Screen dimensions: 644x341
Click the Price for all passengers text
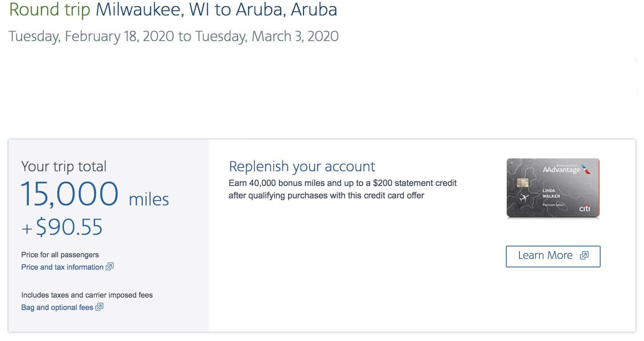coord(60,255)
